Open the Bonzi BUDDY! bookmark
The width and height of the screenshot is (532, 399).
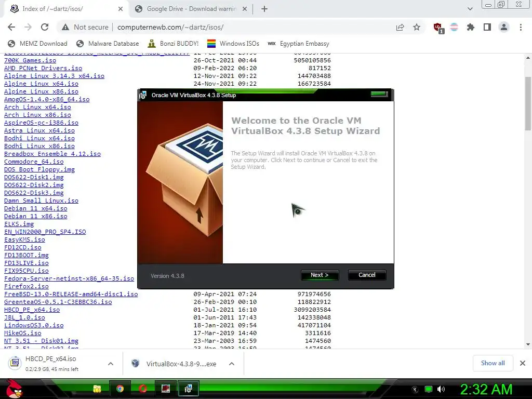(173, 44)
